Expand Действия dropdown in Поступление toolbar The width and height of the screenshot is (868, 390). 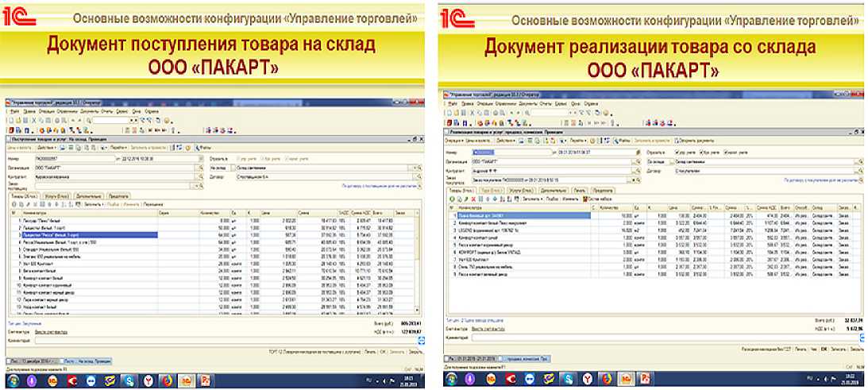pos(47,148)
